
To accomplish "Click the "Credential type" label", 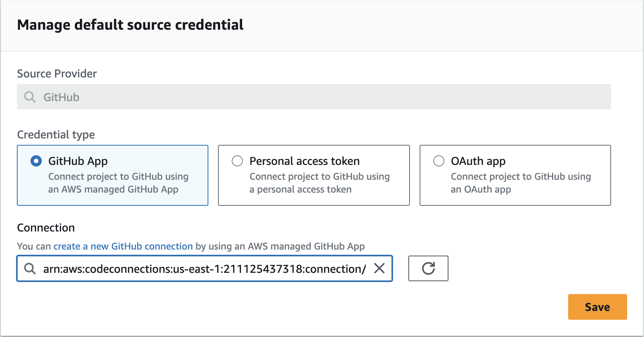I will (56, 135).
